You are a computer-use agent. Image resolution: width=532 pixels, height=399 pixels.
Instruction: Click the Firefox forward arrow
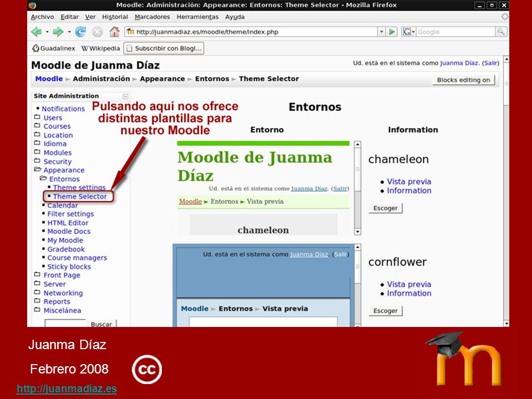click(58, 32)
